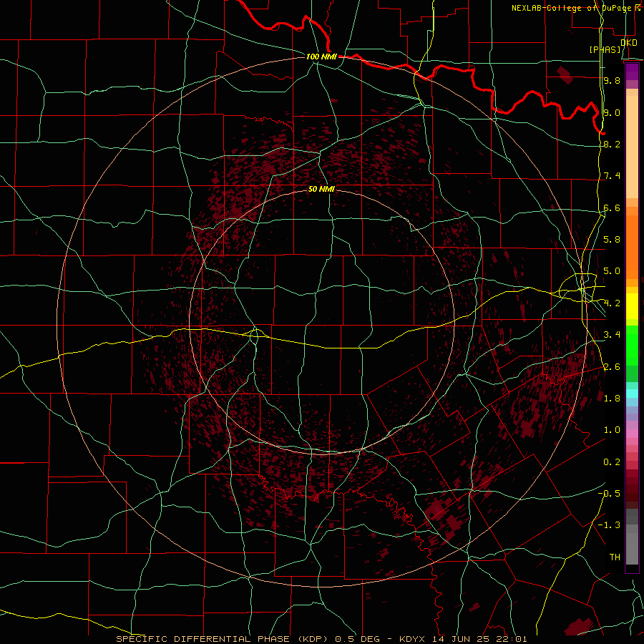Click the SPECIFIC DIFFERENTIAL PHASE (KDP) caption text
Viewport: 644px width, 644px height.
pyautogui.click(x=223, y=639)
